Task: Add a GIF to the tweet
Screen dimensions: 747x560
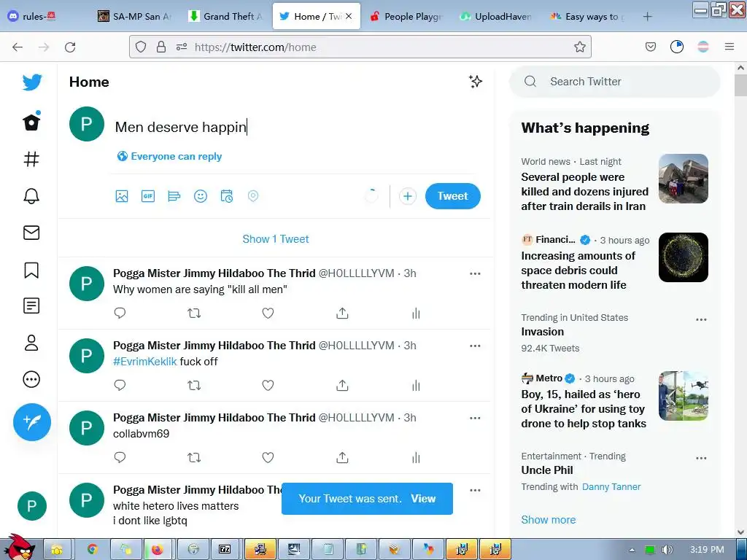Action: pyautogui.click(x=148, y=195)
